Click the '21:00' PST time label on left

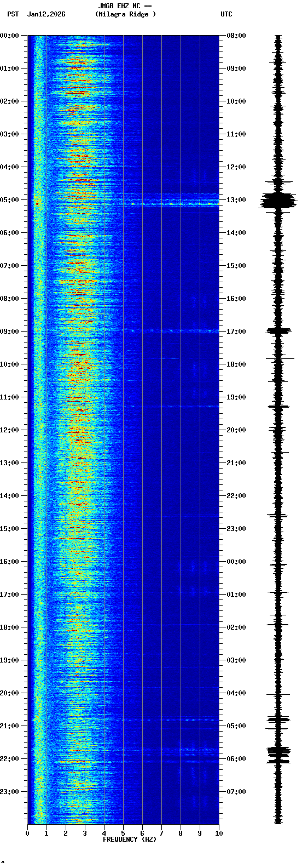[x=9, y=726]
